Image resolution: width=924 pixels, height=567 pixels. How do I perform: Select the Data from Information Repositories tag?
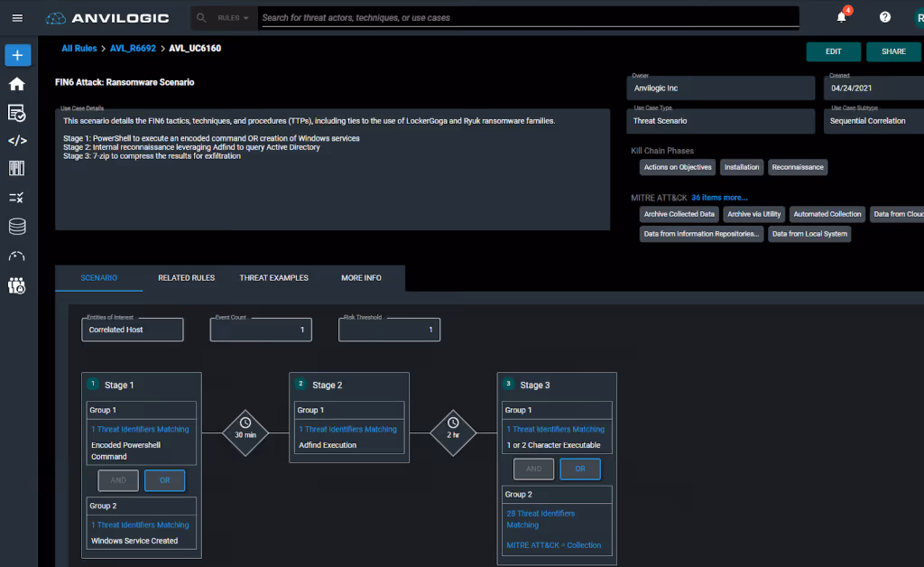tap(701, 234)
